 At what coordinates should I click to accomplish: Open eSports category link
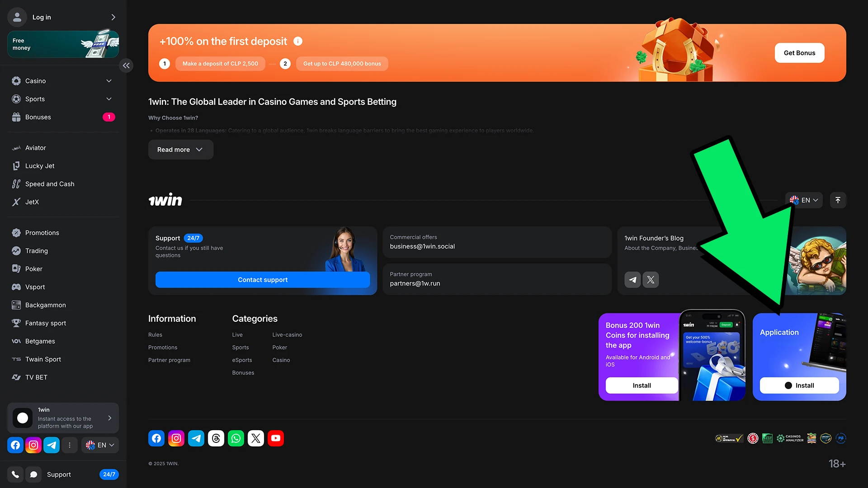tap(242, 360)
